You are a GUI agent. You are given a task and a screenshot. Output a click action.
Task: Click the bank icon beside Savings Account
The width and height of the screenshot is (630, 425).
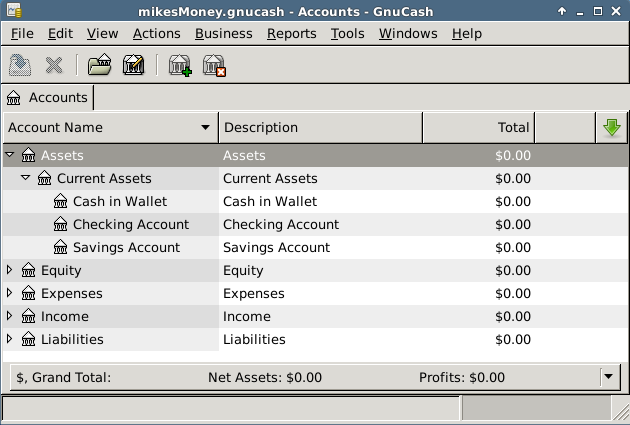click(60, 247)
